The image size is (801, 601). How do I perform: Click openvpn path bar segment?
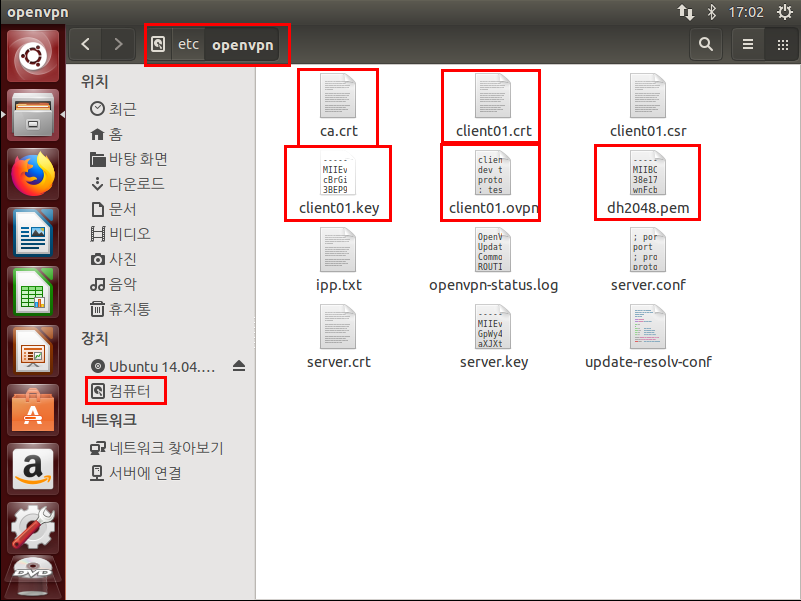click(x=243, y=44)
